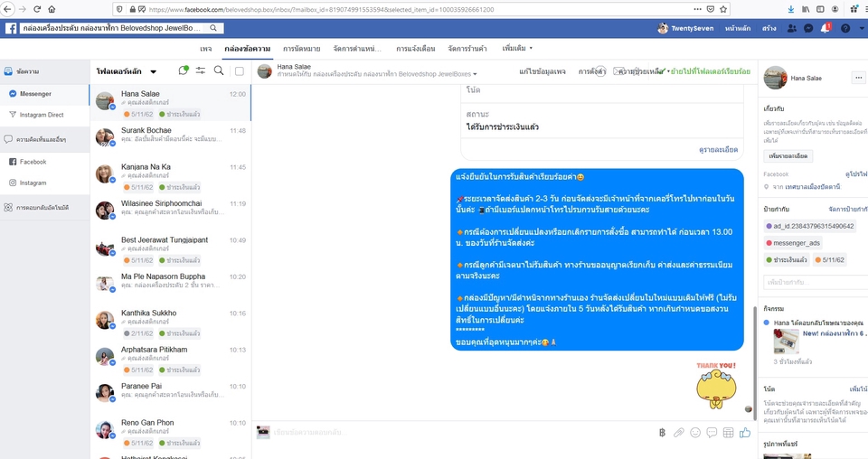Open comments and more section in sidebar
868x459 pixels.
45,139
